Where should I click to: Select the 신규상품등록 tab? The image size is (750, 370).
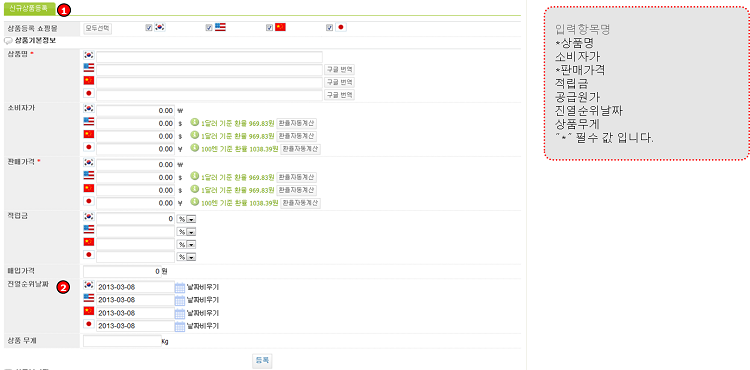point(30,8)
